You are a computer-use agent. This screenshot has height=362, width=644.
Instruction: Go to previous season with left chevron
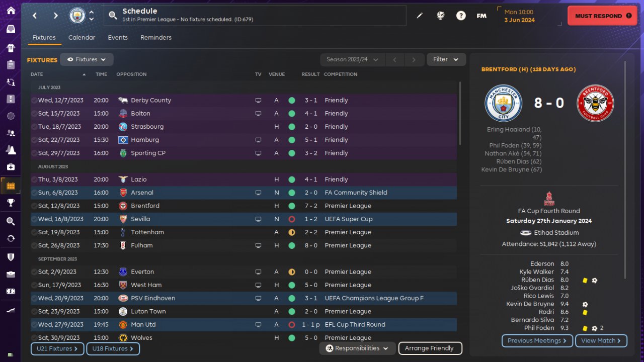coord(394,59)
